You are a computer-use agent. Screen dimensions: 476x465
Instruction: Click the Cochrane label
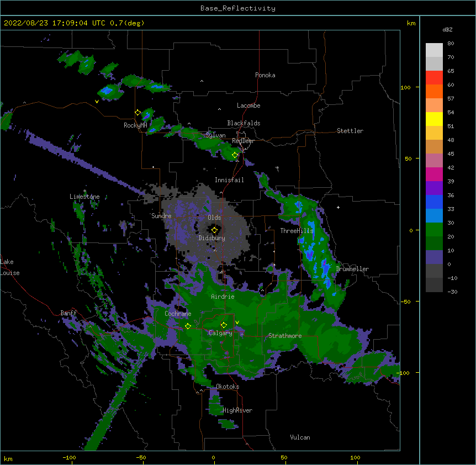click(x=178, y=314)
